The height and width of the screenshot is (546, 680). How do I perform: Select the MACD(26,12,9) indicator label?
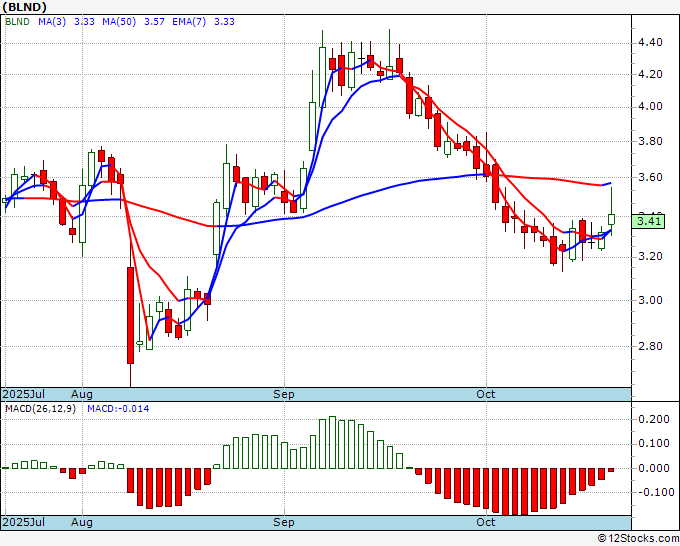[x=40, y=409]
